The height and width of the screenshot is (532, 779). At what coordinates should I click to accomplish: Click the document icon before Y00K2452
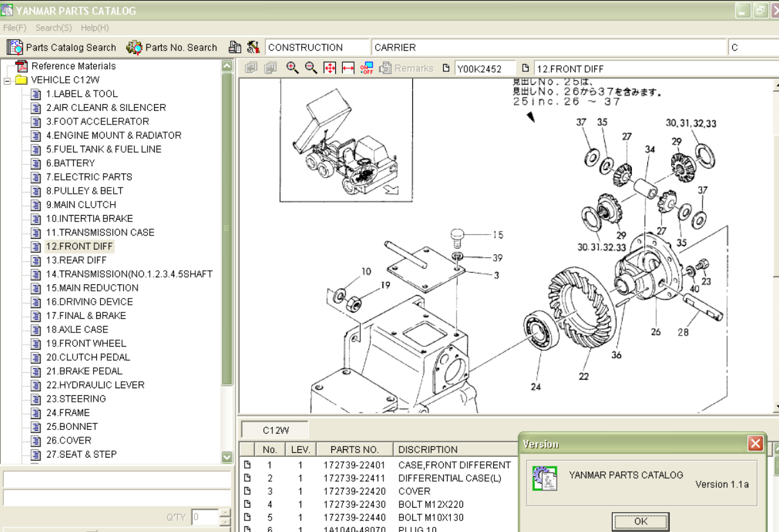click(447, 68)
